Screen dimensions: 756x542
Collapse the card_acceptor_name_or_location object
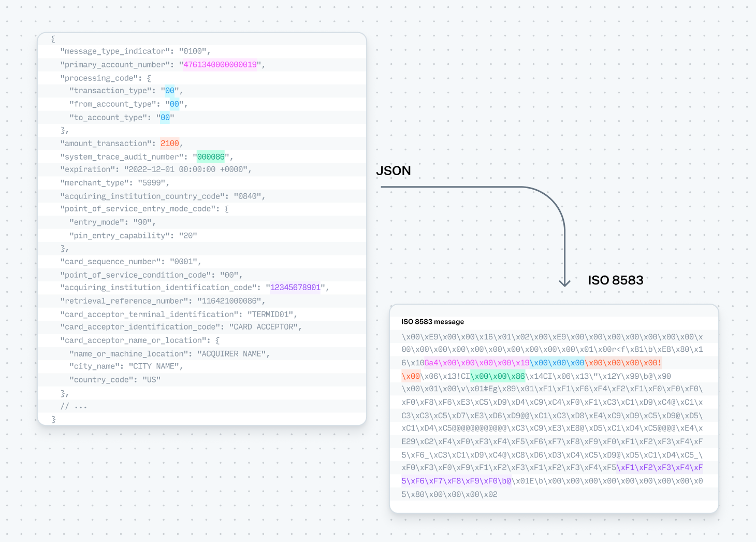pyautogui.click(x=217, y=340)
